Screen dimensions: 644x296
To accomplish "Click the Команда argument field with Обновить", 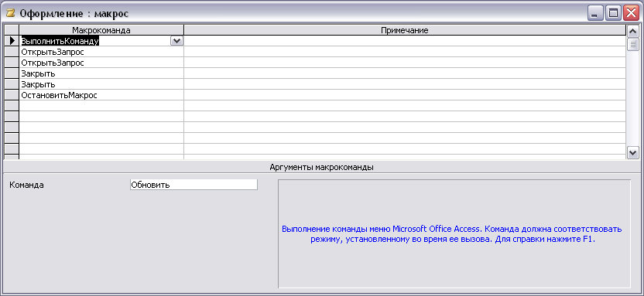I will click(x=194, y=185).
